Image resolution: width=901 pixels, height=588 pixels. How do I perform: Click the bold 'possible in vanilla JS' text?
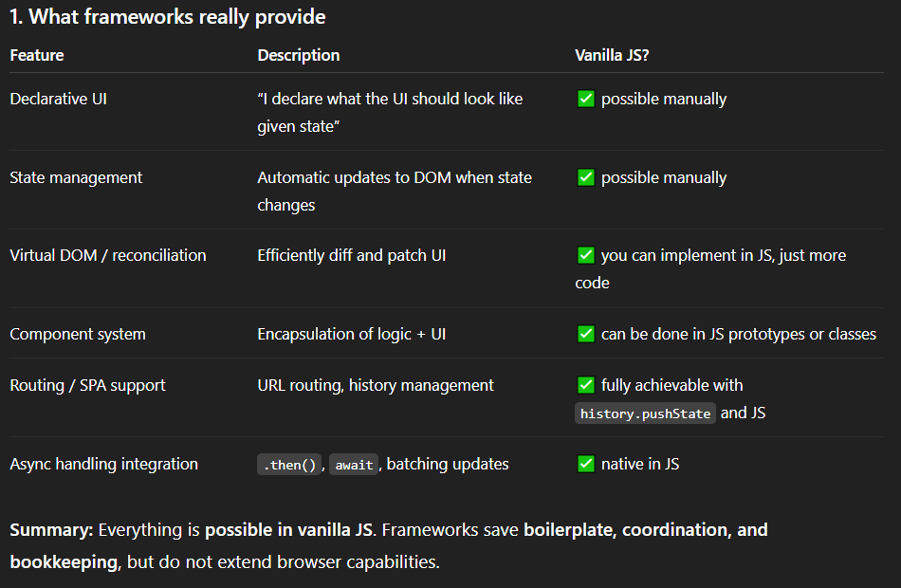click(290, 530)
